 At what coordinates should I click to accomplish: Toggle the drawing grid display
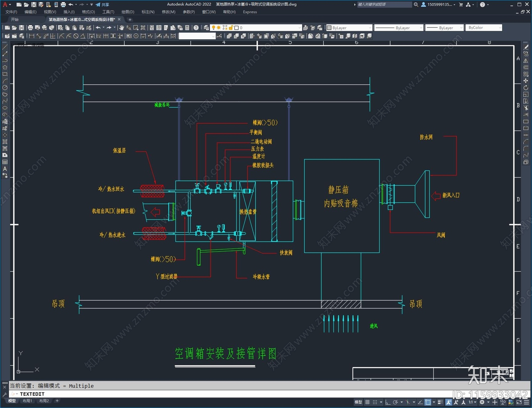[367, 402]
